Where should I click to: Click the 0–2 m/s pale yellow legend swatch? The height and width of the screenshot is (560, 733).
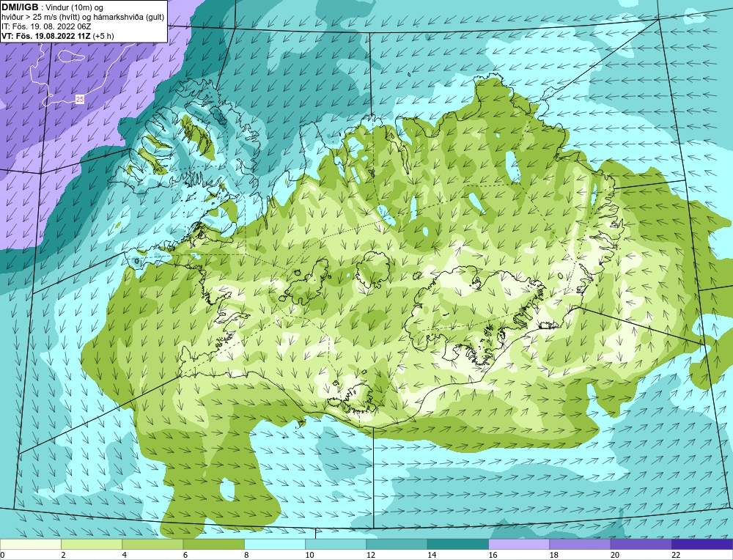point(30,545)
